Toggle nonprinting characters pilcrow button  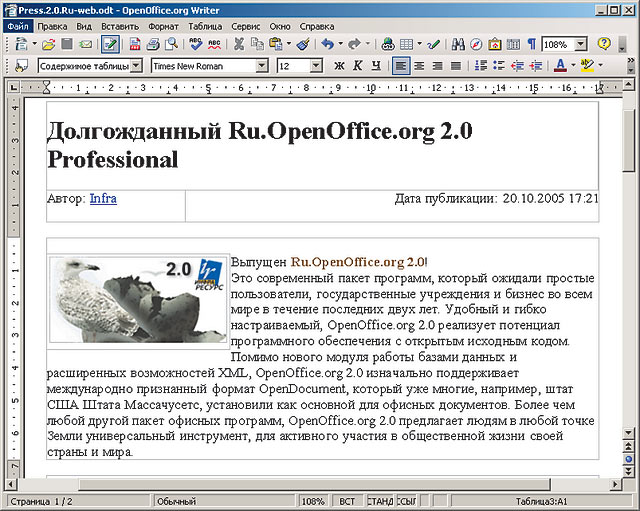click(x=531, y=44)
